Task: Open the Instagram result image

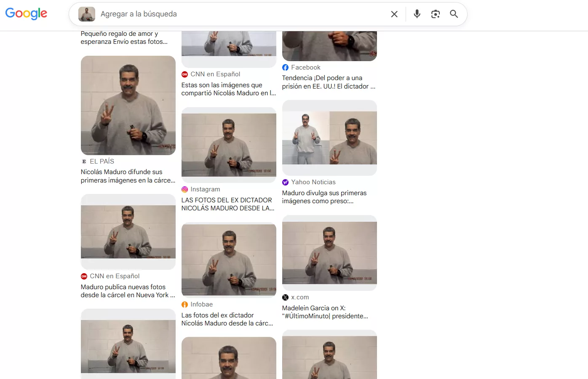Action: [229, 145]
